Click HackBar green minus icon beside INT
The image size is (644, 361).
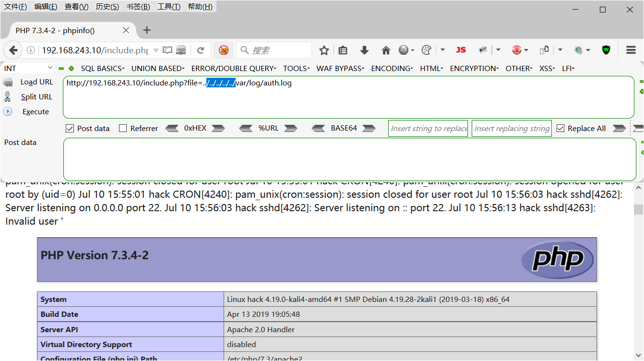tap(61, 69)
